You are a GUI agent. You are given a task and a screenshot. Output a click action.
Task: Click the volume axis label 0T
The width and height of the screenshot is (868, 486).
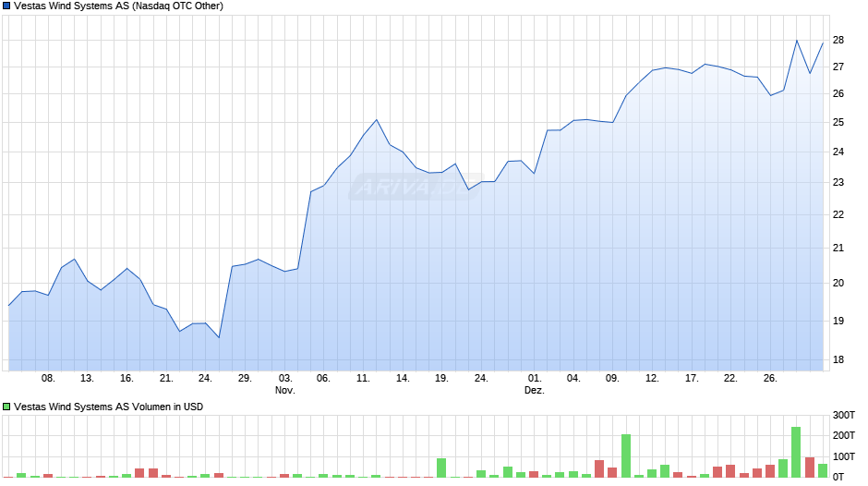pyautogui.click(x=838, y=477)
